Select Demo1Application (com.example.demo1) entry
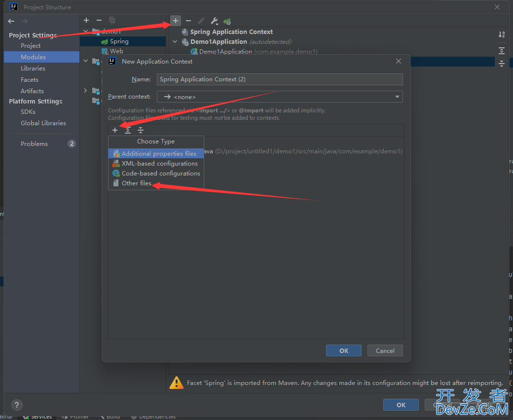Screen dimensions: 513x420 tap(258, 52)
